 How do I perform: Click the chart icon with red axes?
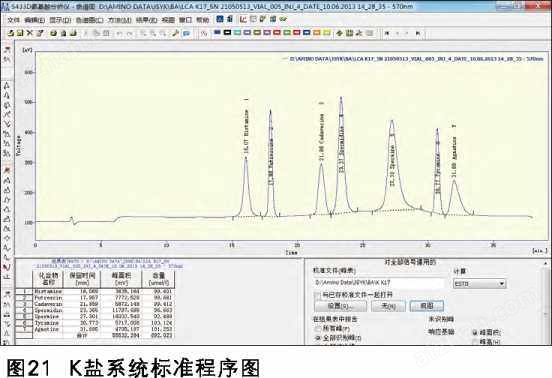[x=243, y=19]
